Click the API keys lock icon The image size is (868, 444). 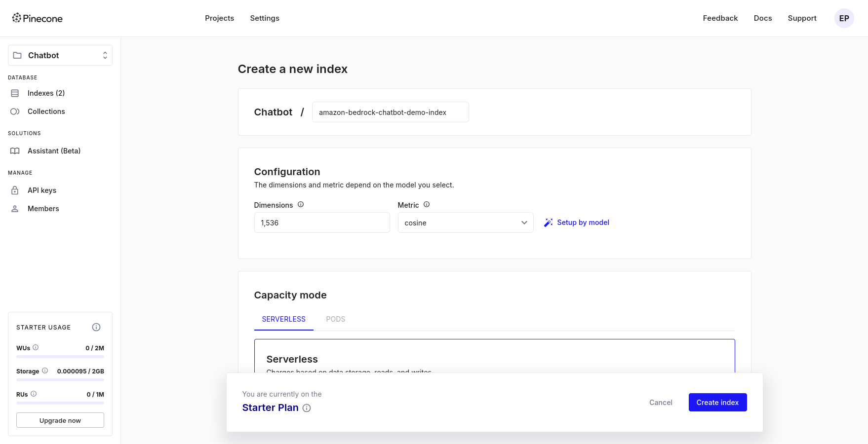(15, 190)
